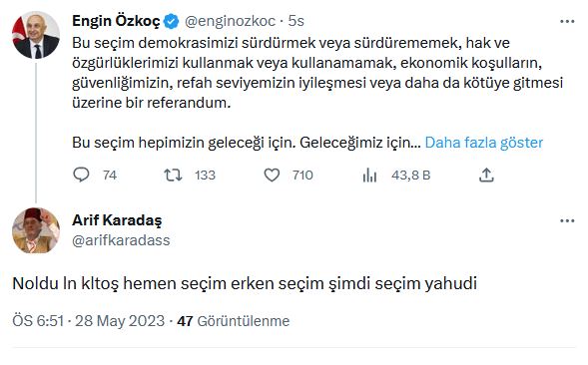
Task: Open three-dot menu on Arif Karadaş's reply
Action: (567, 220)
